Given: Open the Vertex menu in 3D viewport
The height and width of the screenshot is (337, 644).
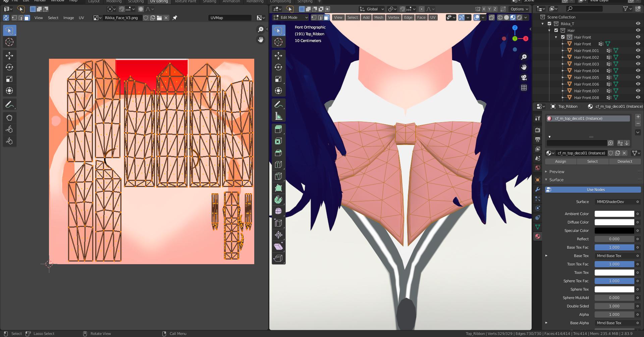Looking at the screenshot, I should (x=393, y=17).
